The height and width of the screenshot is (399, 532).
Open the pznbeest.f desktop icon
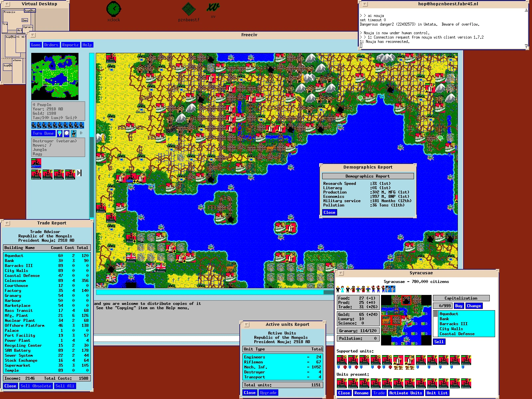[x=189, y=9]
